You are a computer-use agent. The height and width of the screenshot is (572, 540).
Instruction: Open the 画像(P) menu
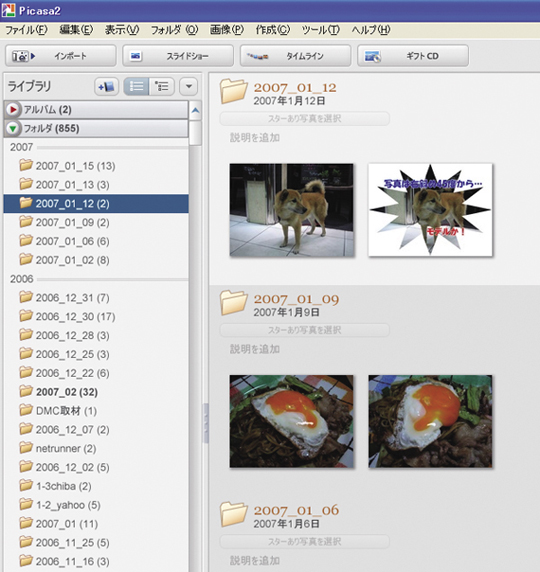coord(227,30)
